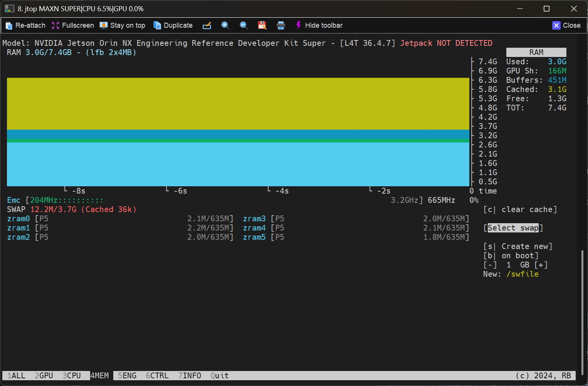Toggle the Select swap option
The image size is (588, 386).
pyautogui.click(x=513, y=228)
